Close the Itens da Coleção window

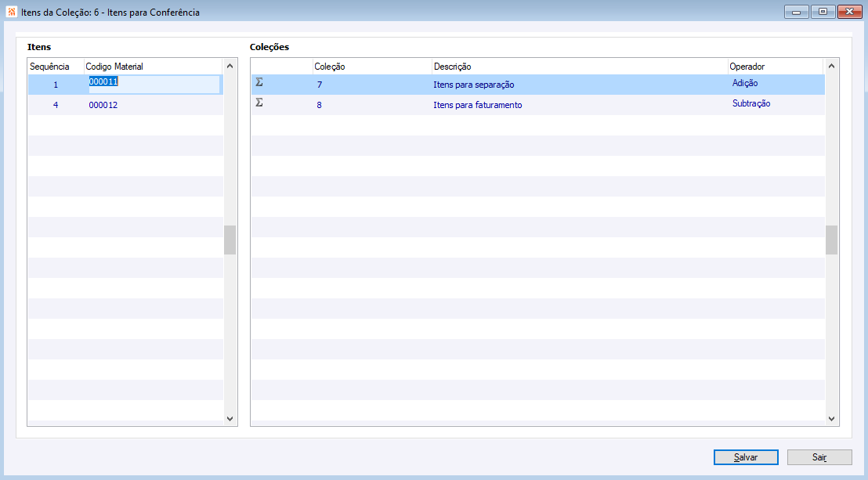tap(850, 12)
